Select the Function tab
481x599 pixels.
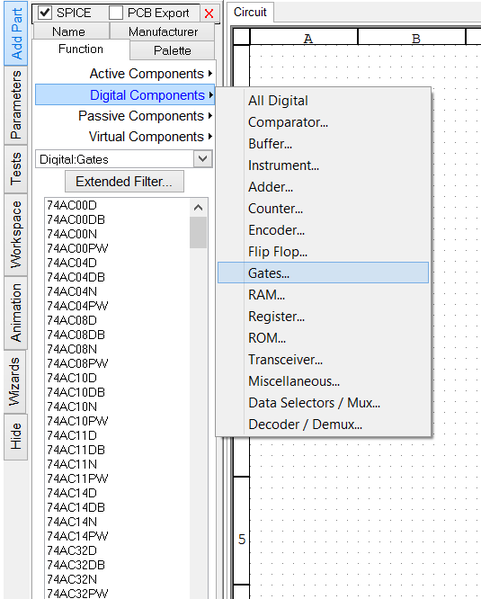click(81, 49)
